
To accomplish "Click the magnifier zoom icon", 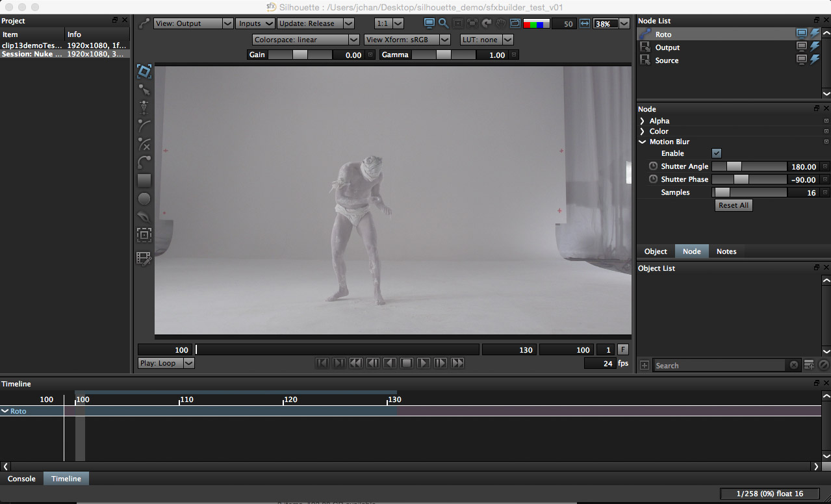I will click(444, 23).
